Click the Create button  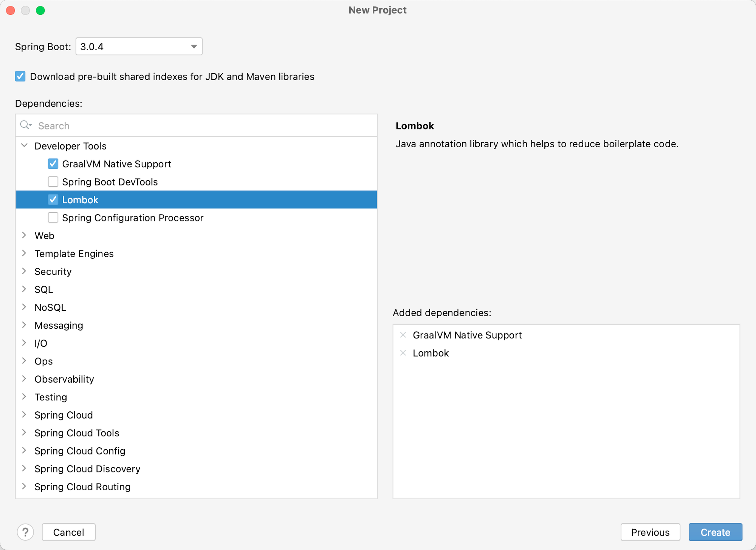tap(715, 532)
